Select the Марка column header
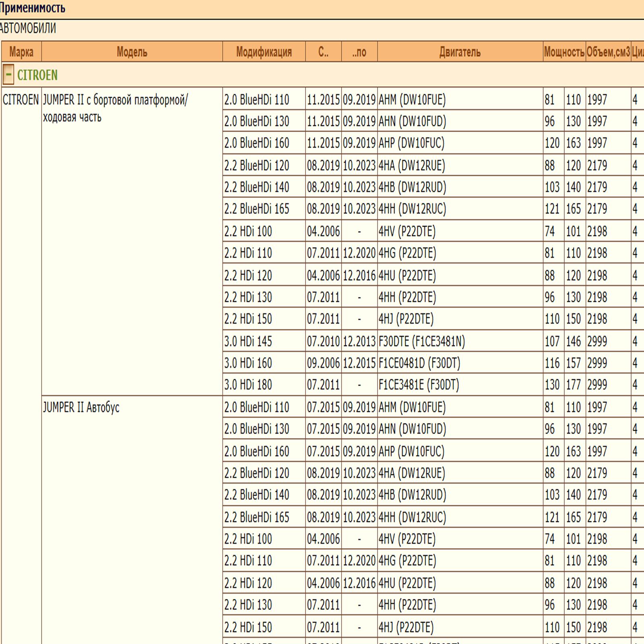644x644 pixels. [x=21, y=52]
